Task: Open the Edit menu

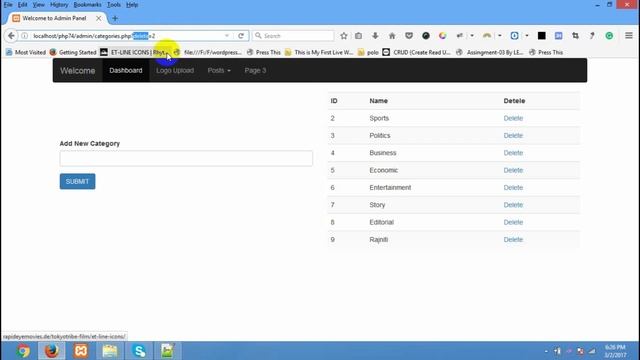Action: pos(22,5)
